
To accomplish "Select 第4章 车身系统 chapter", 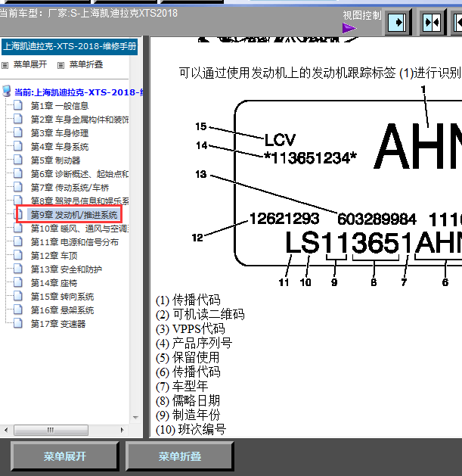I will tap(60, 147).
